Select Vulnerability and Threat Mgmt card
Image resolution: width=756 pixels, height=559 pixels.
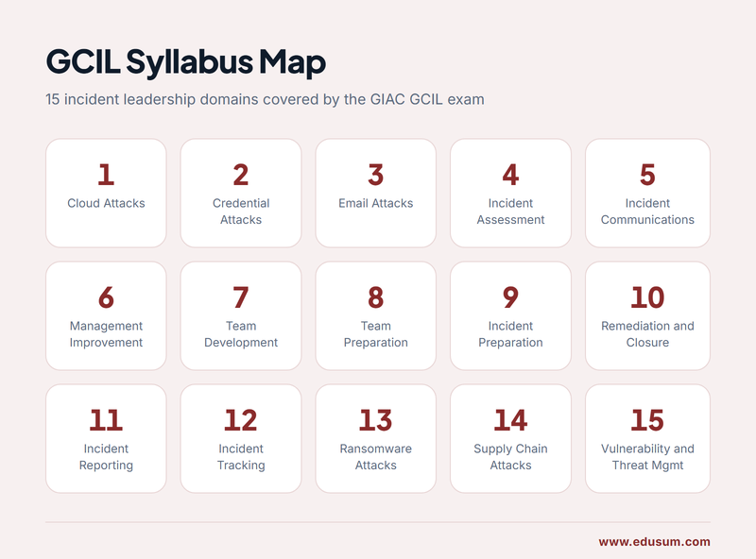point(647,438)
